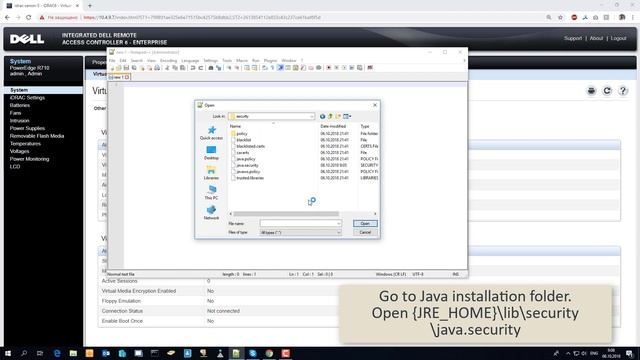
Task: Click the Open button in dialog
Action: (365, 223)
